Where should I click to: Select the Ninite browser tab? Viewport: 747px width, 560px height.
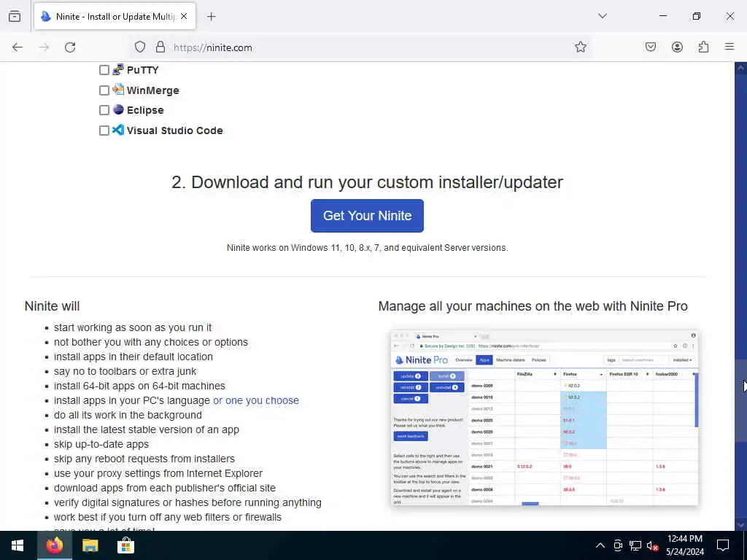click(115, 17)
